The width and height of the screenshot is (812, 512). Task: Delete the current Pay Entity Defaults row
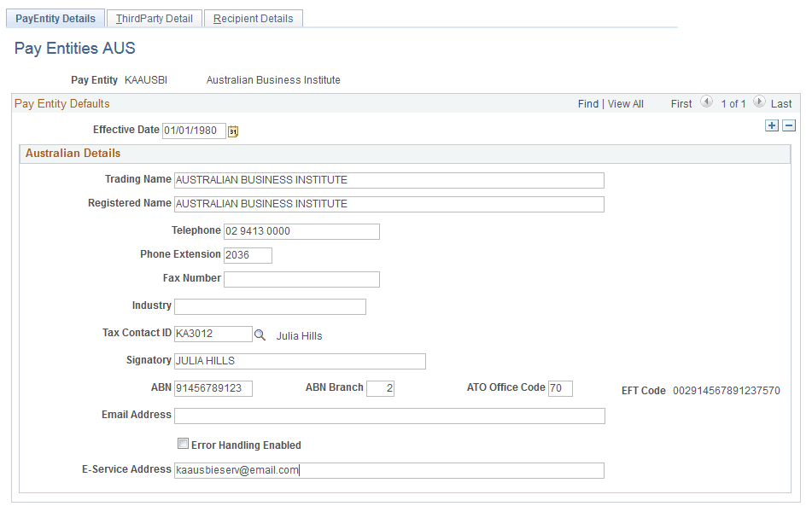click(x=788, y=125)
